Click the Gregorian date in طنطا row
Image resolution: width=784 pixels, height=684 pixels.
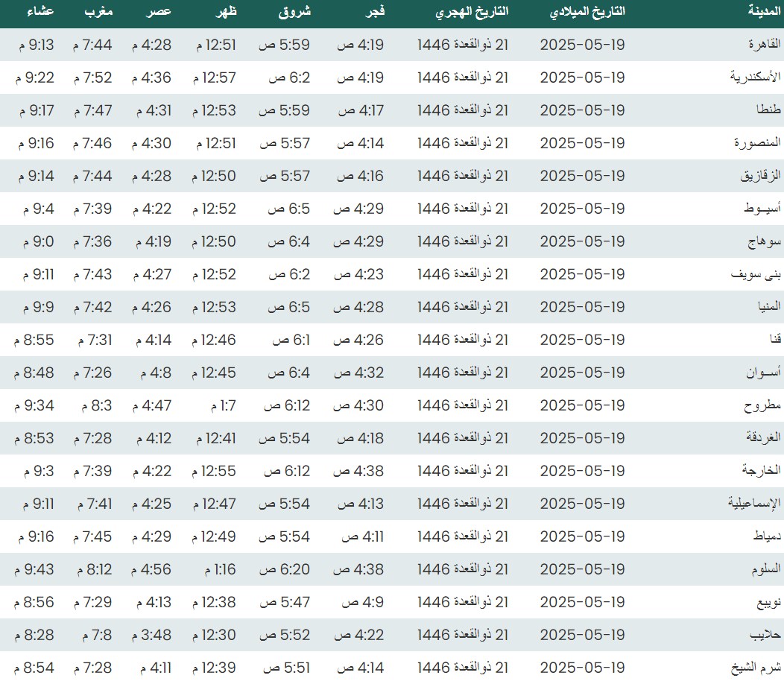click(x=582, y=110)
